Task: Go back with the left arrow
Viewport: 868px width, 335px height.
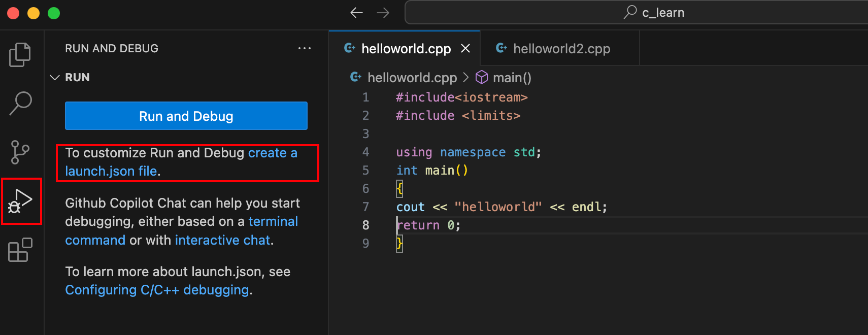Action: (x=357, y=13)
